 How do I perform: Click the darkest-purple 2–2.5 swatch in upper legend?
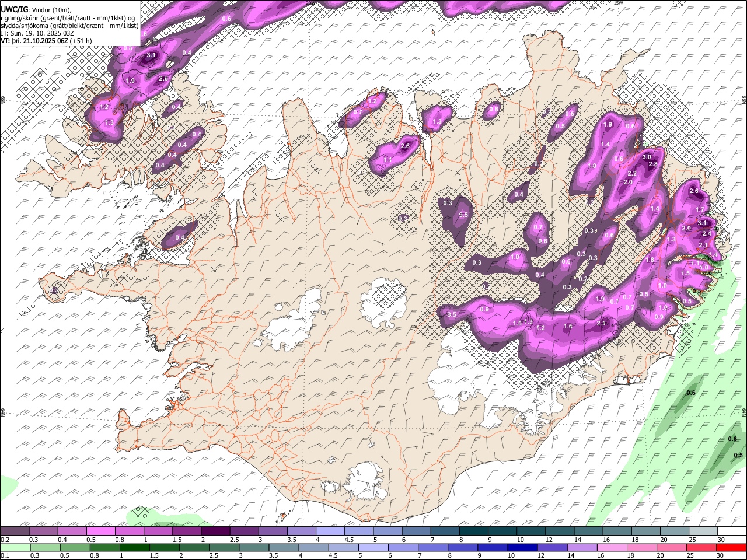click(x=215, y=531)
